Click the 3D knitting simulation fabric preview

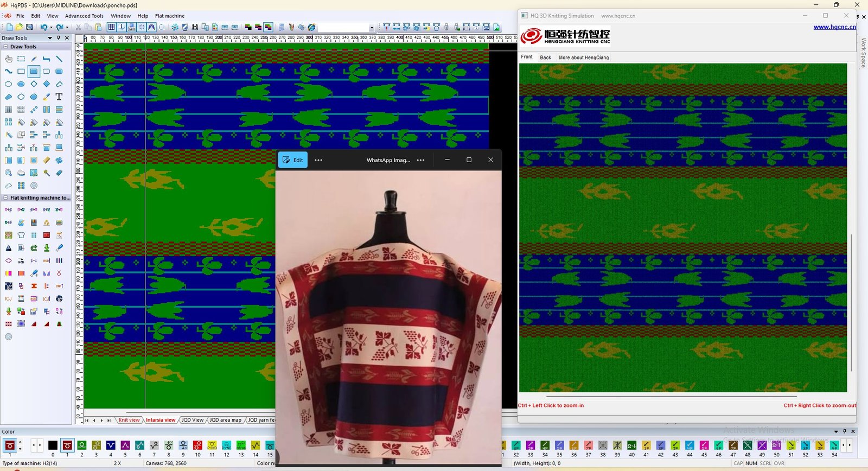(x=683, y=228)
